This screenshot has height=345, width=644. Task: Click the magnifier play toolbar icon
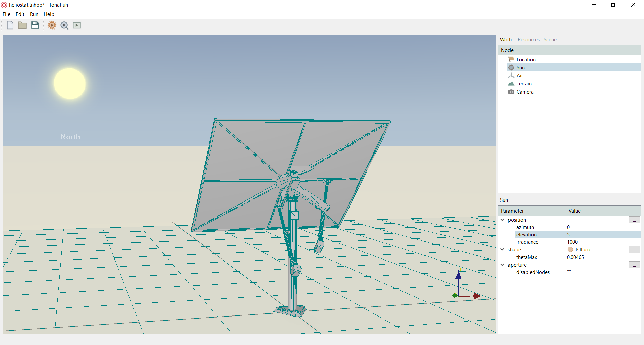coord(64,25)
